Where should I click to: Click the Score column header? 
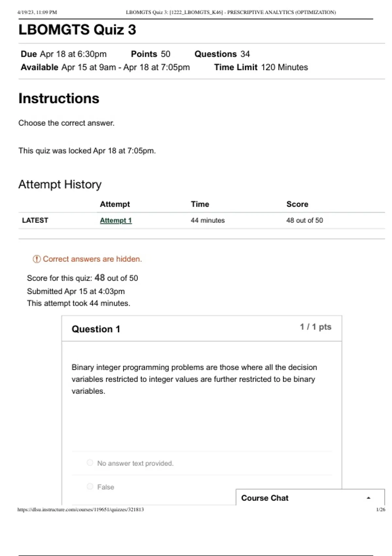click(x=297, y=204)
